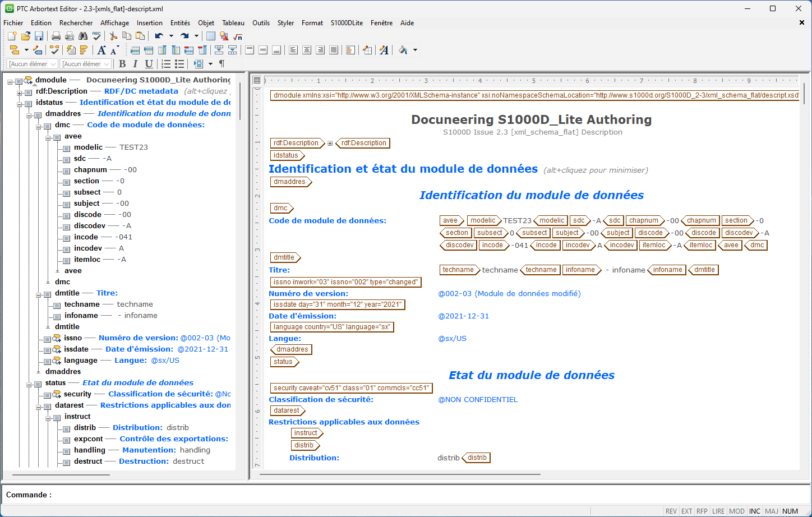Merge table cells icon

(219, 50)
